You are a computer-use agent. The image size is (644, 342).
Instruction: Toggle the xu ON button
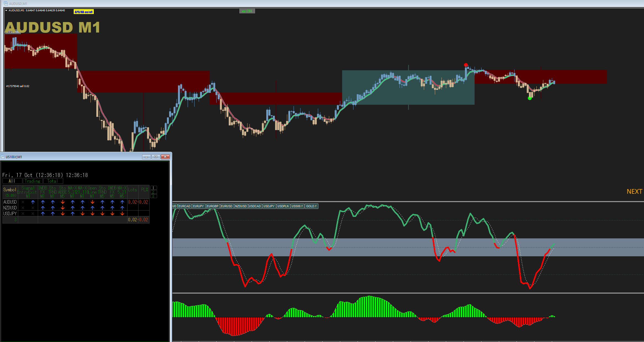[247, 11]
